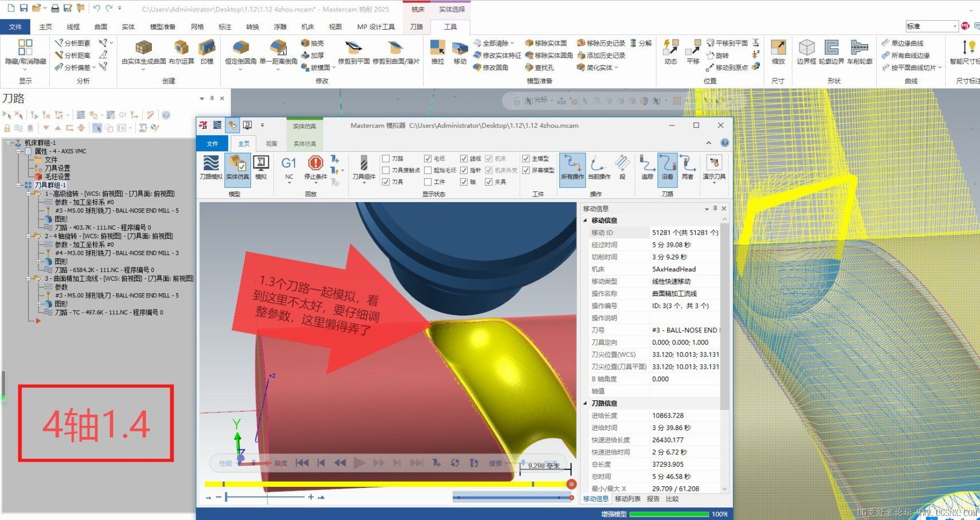Click the 移动到原点 button
Screen dimensions: 980x520
[x=727, y=68]
